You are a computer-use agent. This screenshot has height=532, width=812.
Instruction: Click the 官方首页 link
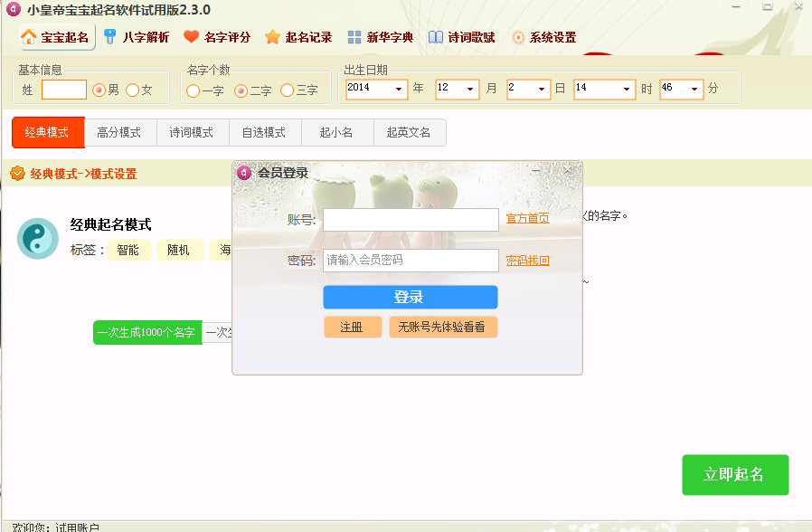(x=527, y=218)
